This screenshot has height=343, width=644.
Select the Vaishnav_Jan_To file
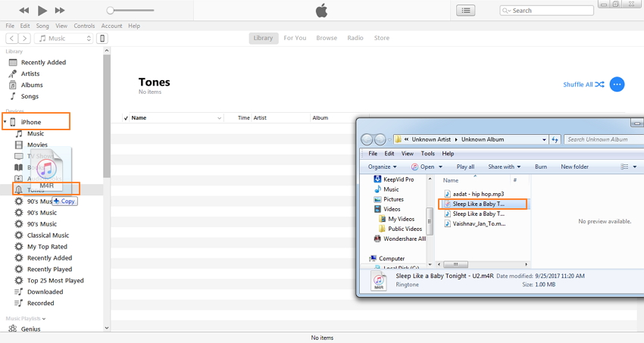tap(475, 223)
